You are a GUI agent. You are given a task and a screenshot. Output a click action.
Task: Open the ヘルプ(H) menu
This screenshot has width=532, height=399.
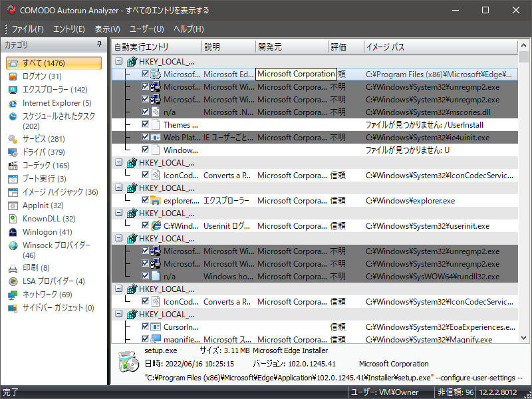tap(188, 29)
